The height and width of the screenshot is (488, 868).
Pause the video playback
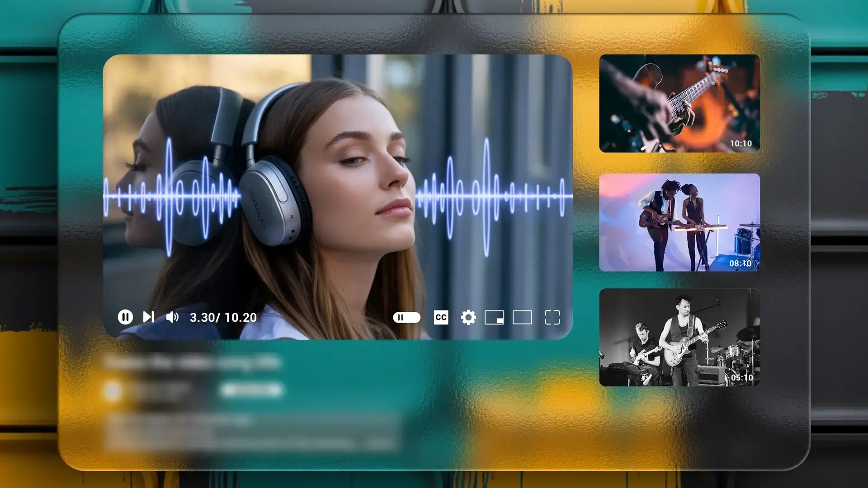pyautogui.click(x=125, y=318)
